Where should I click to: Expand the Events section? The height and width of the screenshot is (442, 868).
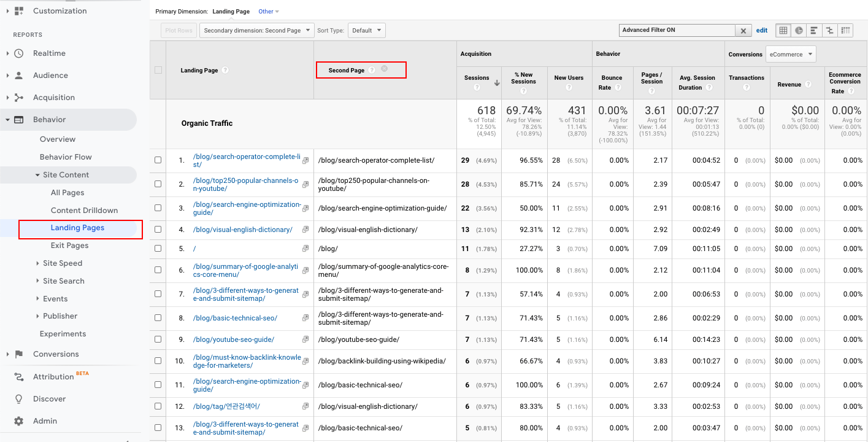tap(37, 299)
